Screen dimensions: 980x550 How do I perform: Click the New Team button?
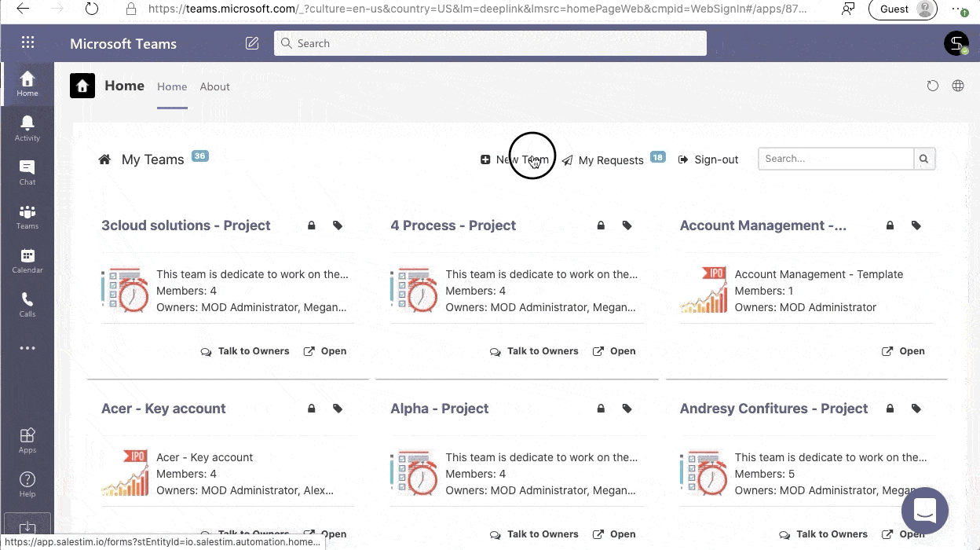click(515, 159)
